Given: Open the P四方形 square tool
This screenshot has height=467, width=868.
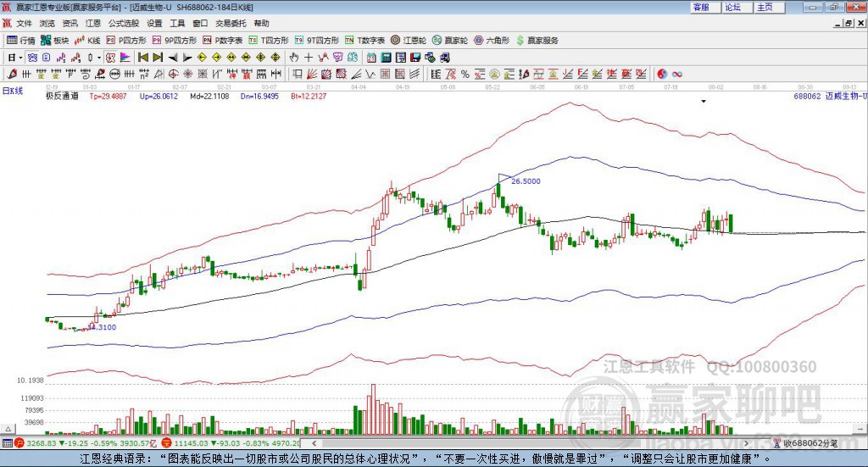Looking at the screenshot, I should point(126,41).
